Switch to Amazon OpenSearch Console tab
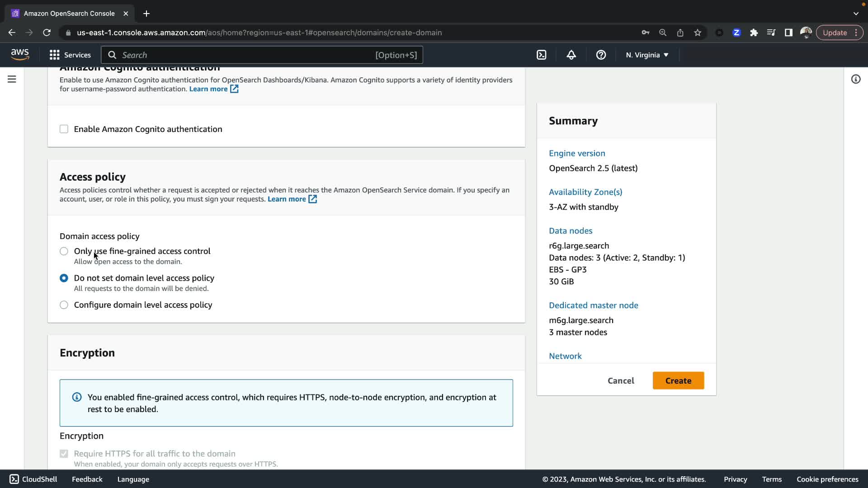The height and width of the screenshot is (488, 868). point(69,14)
